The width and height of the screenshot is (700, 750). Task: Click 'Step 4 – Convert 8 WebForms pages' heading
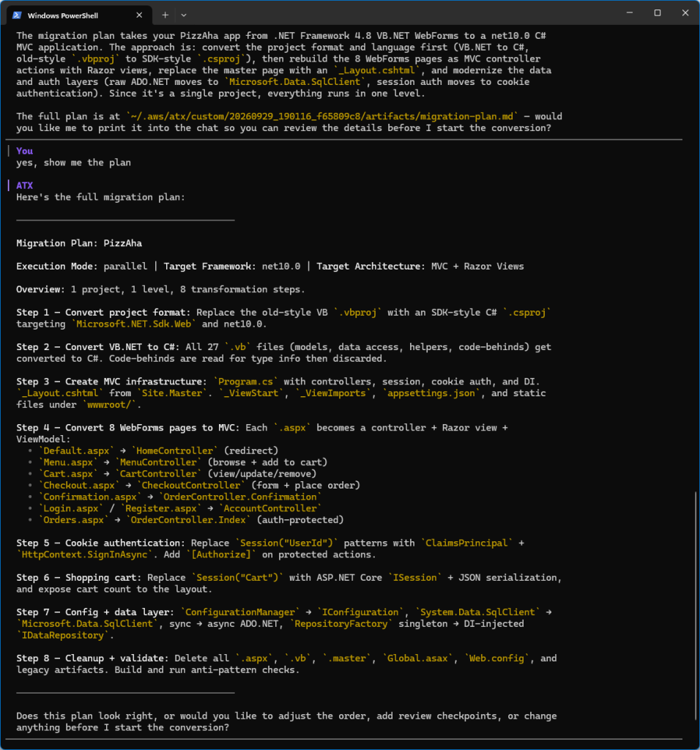(128, 428)
